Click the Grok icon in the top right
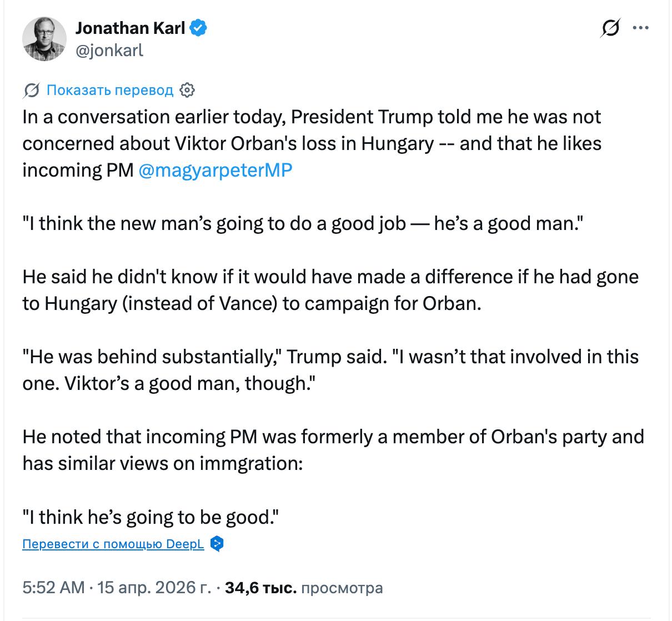This screenshot has height=621, width=672. point(610,28)
